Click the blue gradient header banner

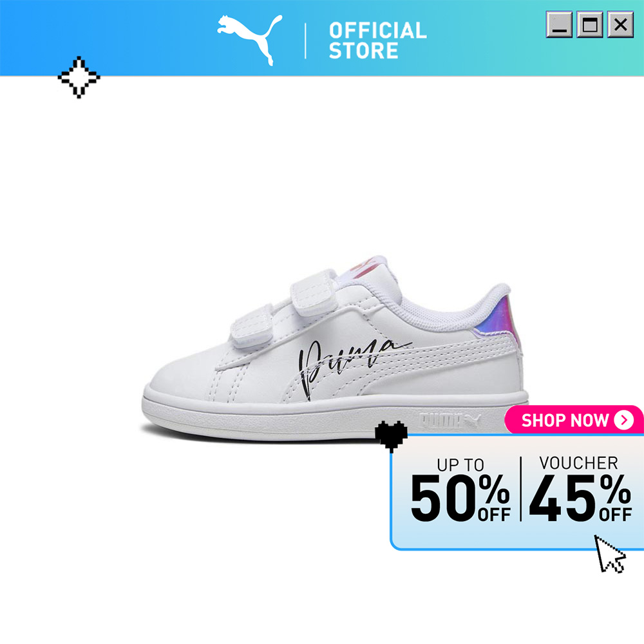coord(322,38)
